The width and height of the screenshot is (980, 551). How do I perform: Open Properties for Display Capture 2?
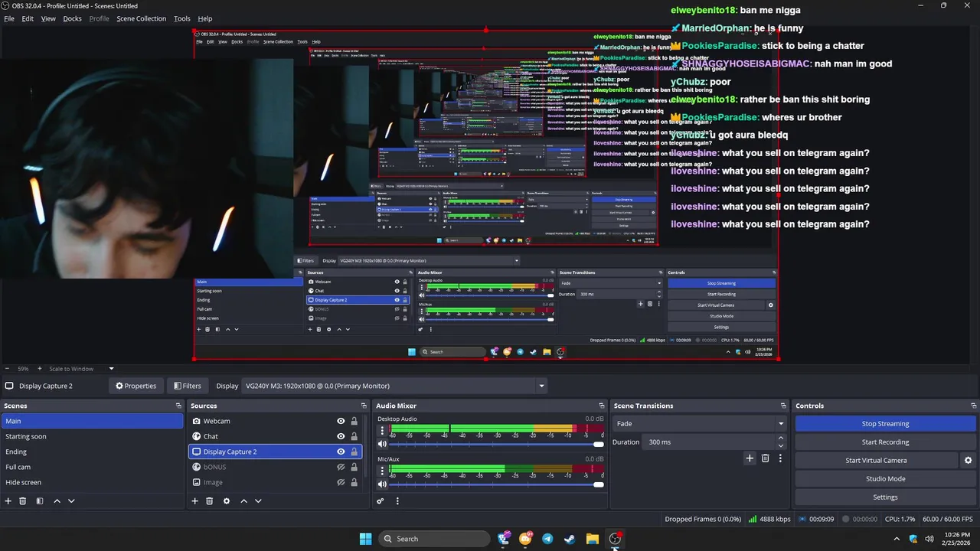pos(136,386)
